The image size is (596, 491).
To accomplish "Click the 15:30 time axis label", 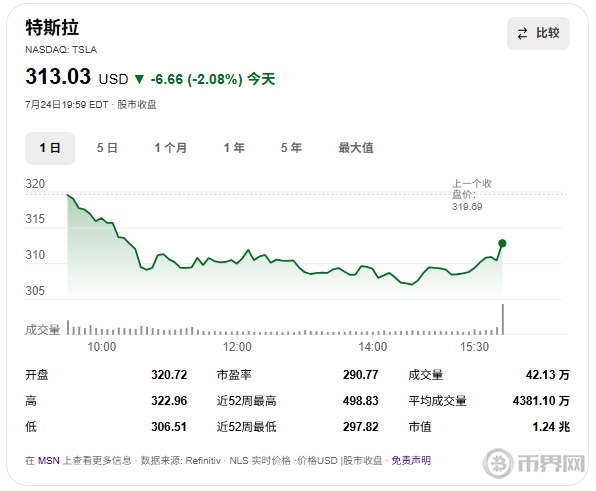I will [x=474, y=347].
